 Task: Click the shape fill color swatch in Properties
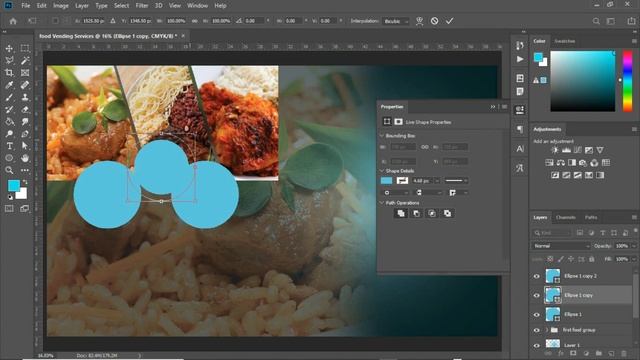tap(386, 180)
